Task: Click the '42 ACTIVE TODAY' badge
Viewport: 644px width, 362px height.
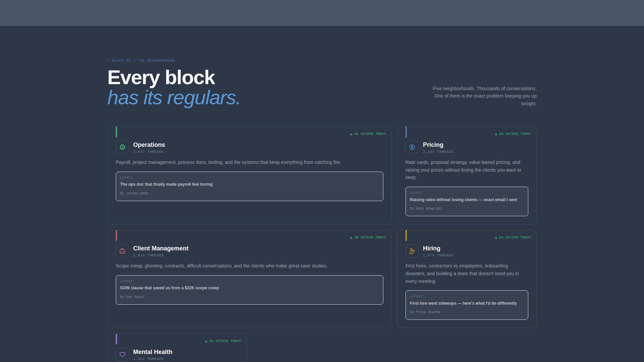Action: point(368,133)
